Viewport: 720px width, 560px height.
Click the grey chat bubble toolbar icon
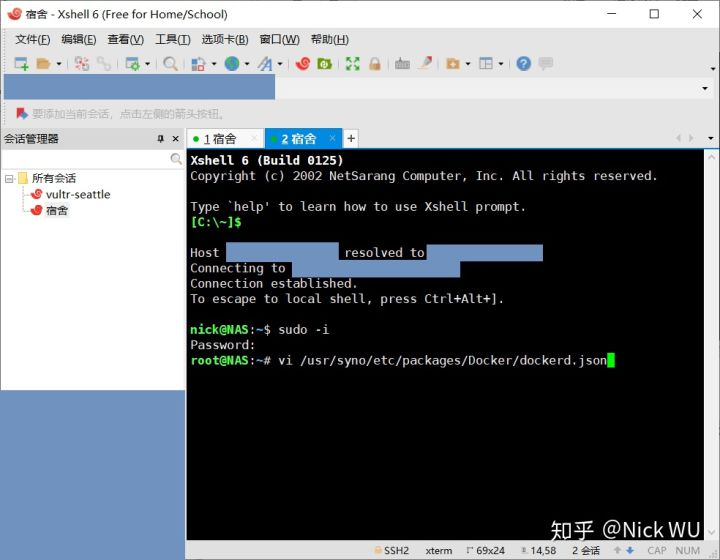546,63
